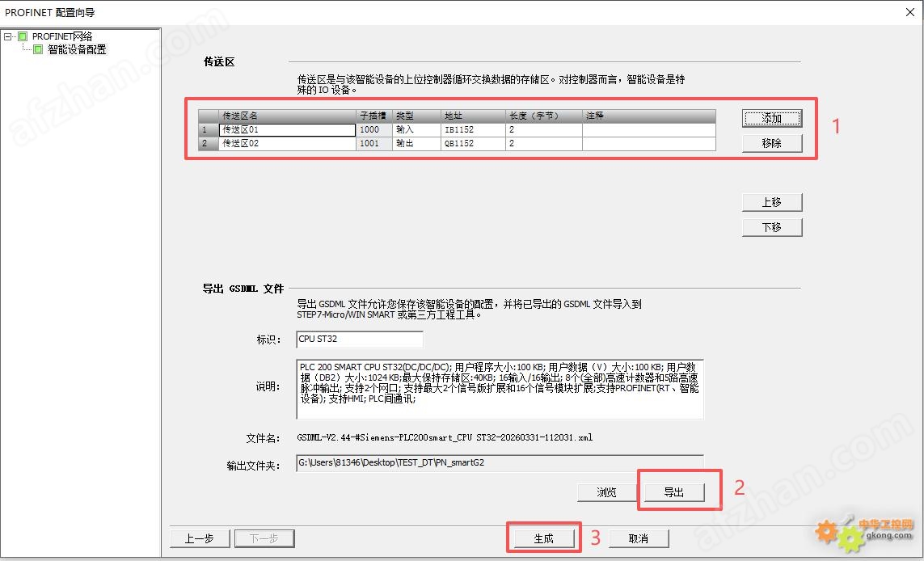The image size is (924, 561).
Task: Go back with 上一步 button
Action: click(199, 538)
